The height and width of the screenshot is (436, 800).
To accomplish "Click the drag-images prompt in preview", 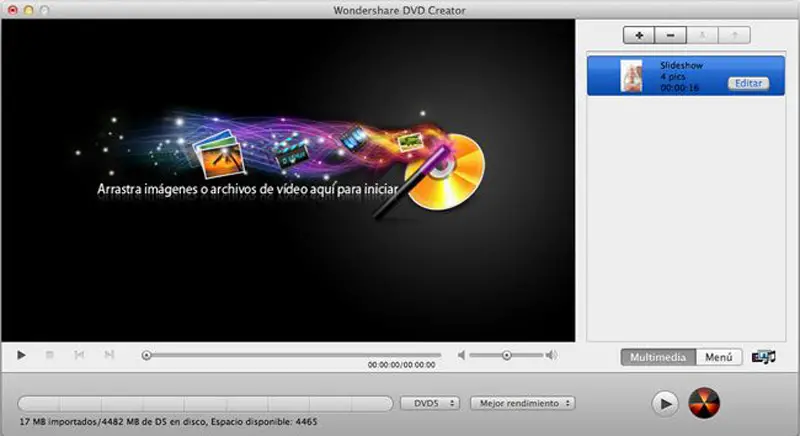I will [247, 189].
